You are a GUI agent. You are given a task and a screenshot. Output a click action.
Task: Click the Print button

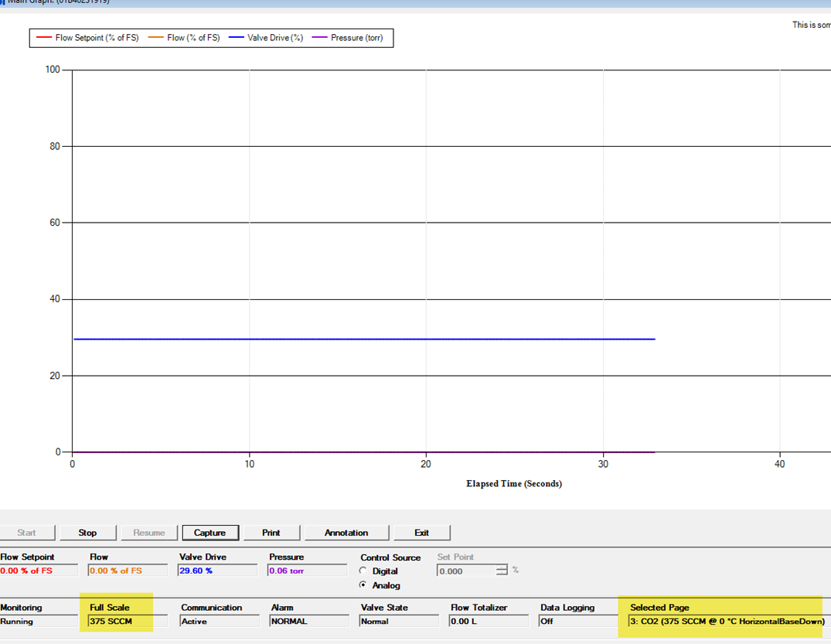[271, 533]
